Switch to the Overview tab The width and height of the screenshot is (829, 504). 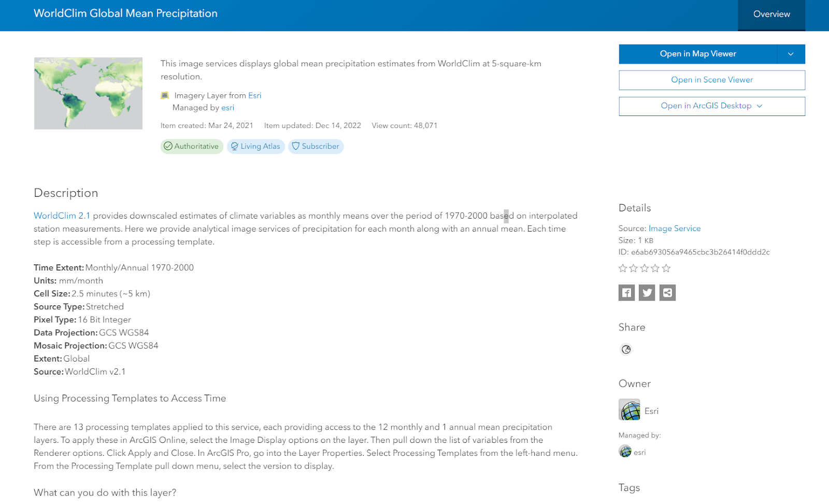pos(771,15)
